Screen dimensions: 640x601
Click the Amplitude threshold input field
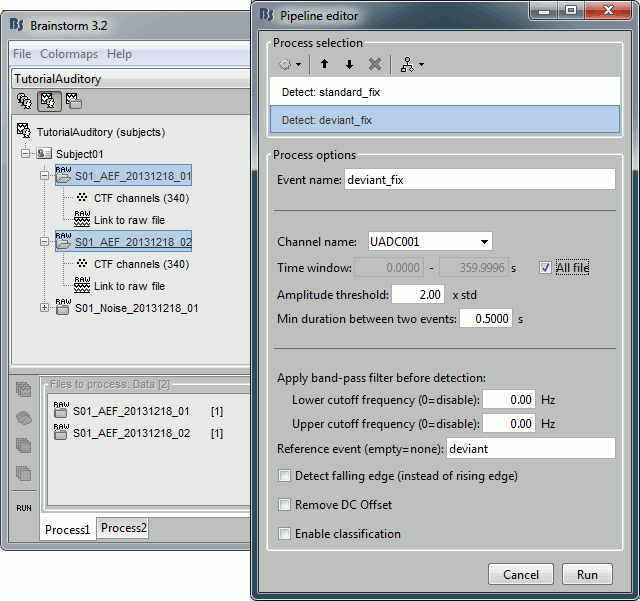tap(418, 295)
